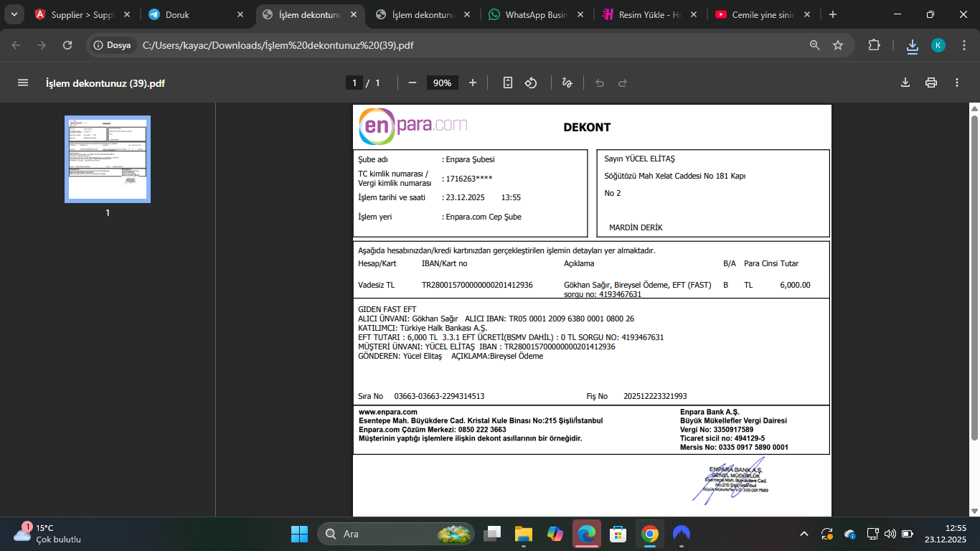Viewport: 980px width, 551px height.
Task: Show hidden system tray icons
Action: point(804,534)
